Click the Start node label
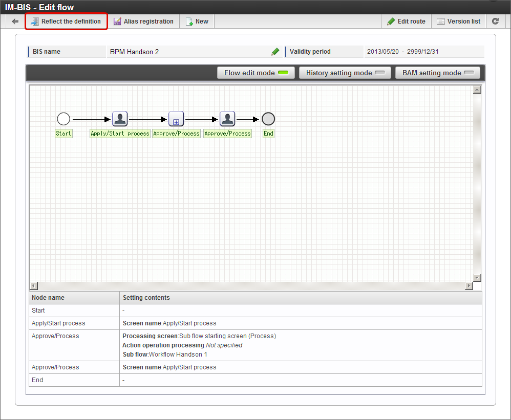The height and width of the screenshot is (420, 511). pos(63,134)
